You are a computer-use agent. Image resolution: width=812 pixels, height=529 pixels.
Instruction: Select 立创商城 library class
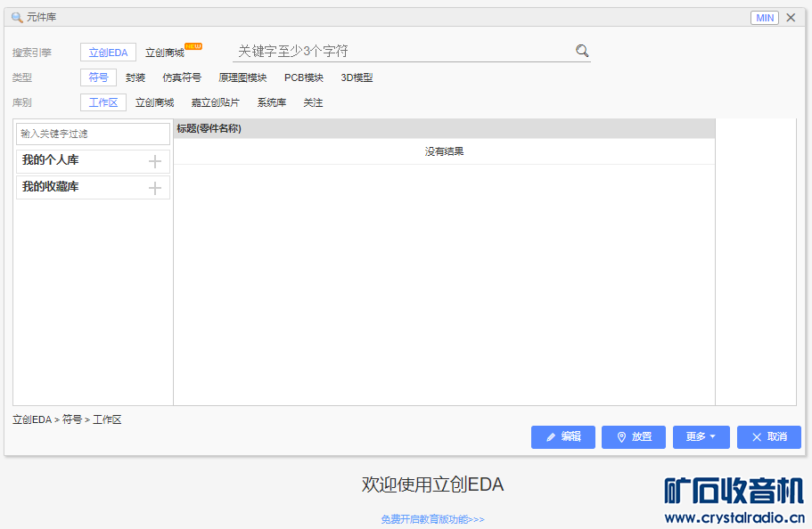pyautogui.click(x=154, y=102)
